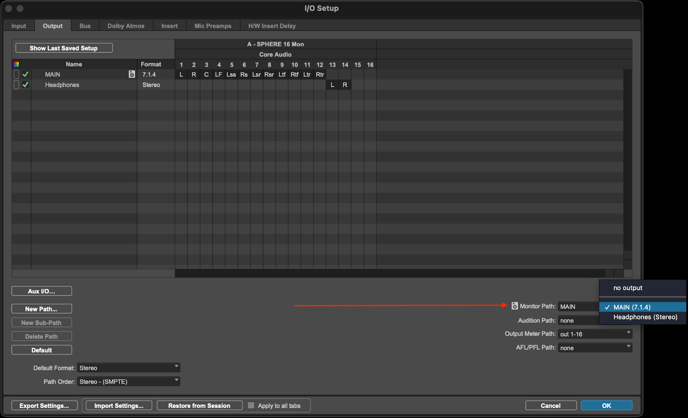688x418 pixels.
Task: Click the speaker monitor icon on the MAIN row
Action: coord(131,74)
